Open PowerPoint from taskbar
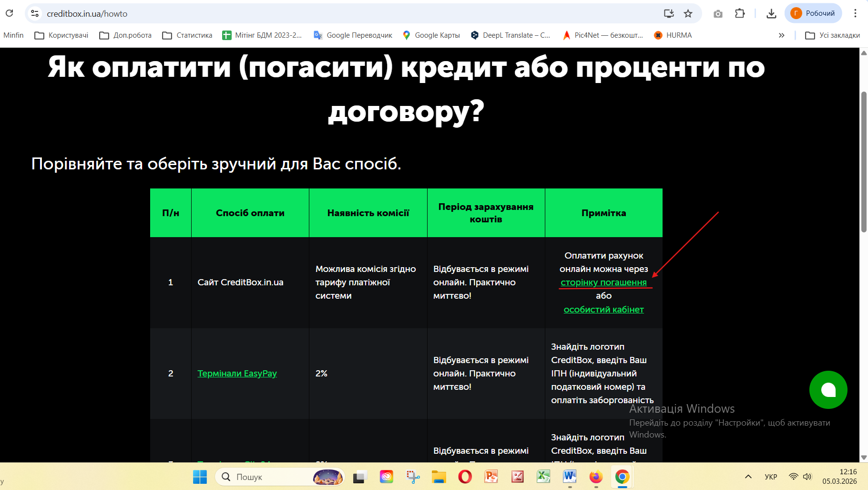 (491, 477)
